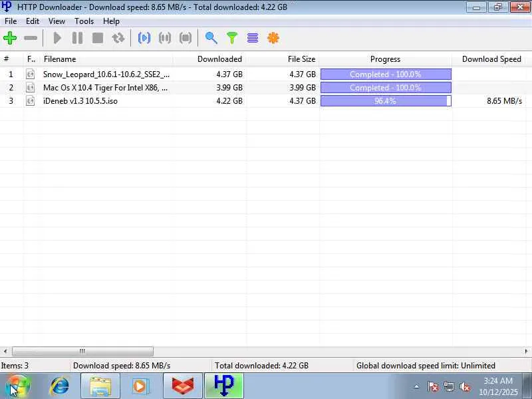This screenshot has width=532, height=399.
Task: Open the Global download speed limit icon
Action: [x=253, y=38]
